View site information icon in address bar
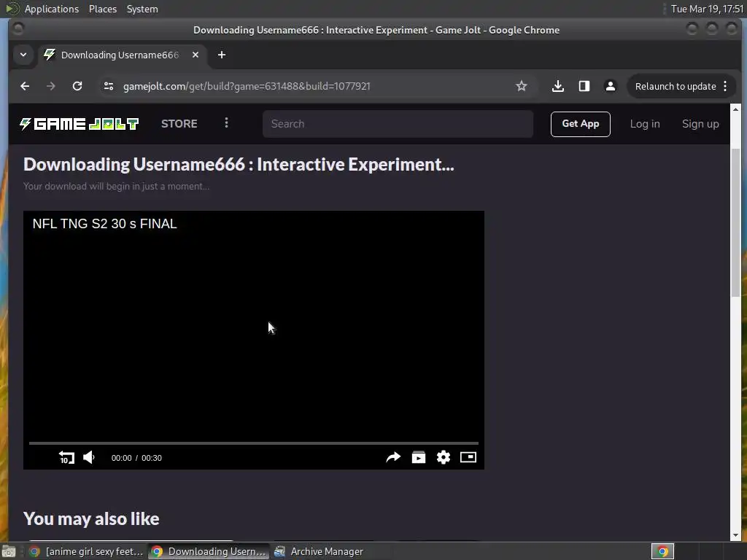The width and height of the screenshot is (747, 560). 109,86
